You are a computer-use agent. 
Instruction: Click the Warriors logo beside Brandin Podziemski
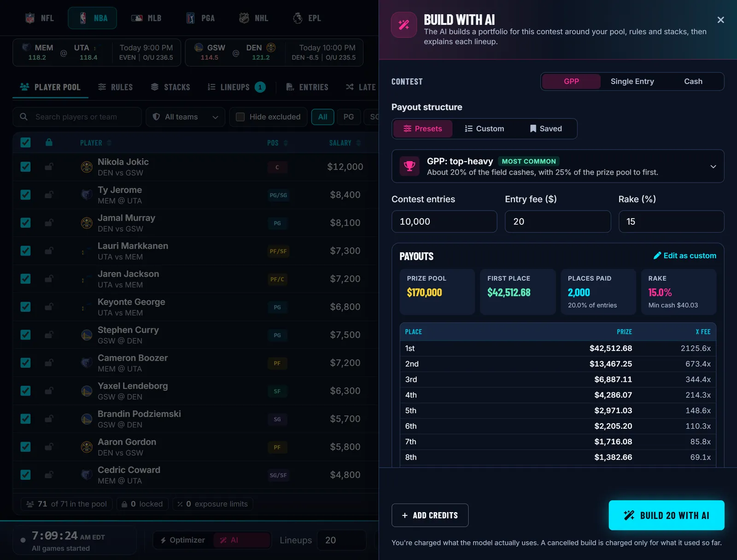[x=87, y=419]
